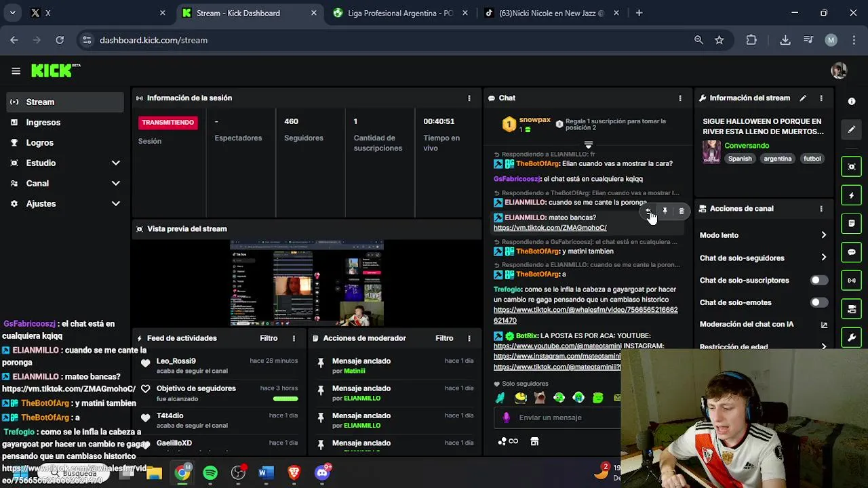Open the Filtro dropdown in Acciones de moderador

tap(444, 338)
